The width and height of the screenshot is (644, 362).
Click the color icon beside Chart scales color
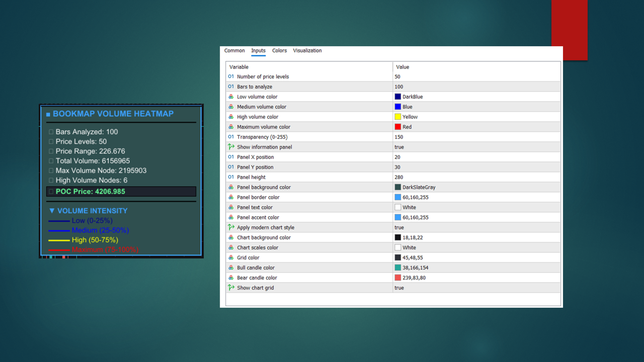pos(231,247)
